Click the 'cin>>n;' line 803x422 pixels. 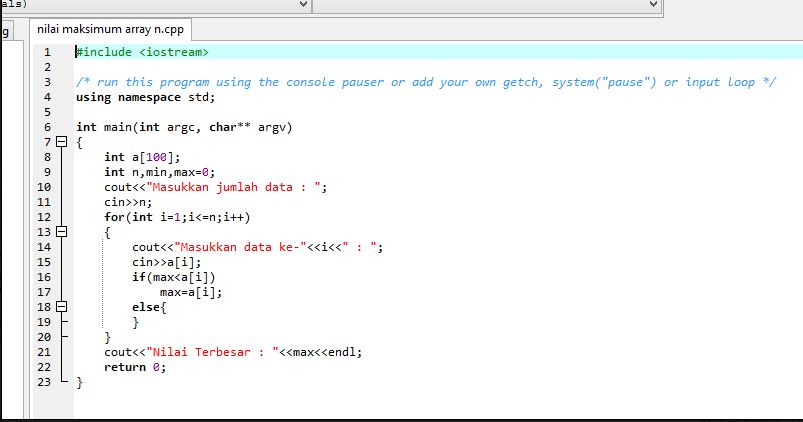128,202
